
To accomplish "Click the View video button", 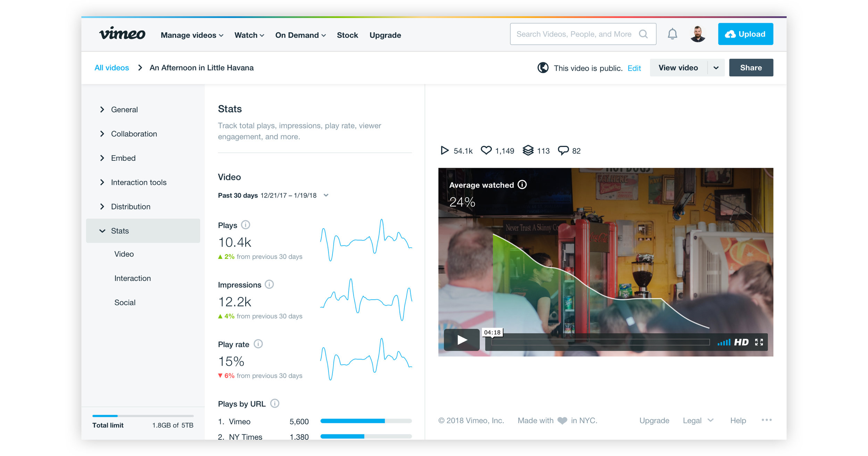I will 678,68.
